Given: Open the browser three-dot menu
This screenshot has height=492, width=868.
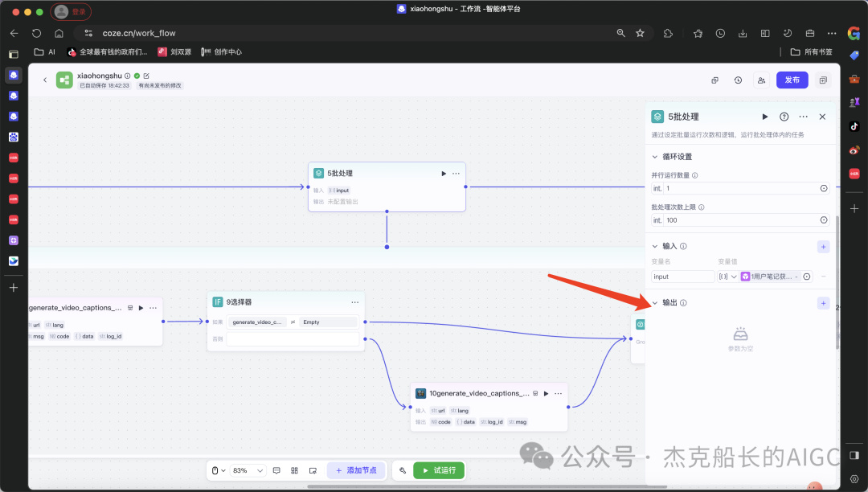Looking at the screenshot, I should click(832, 33).
